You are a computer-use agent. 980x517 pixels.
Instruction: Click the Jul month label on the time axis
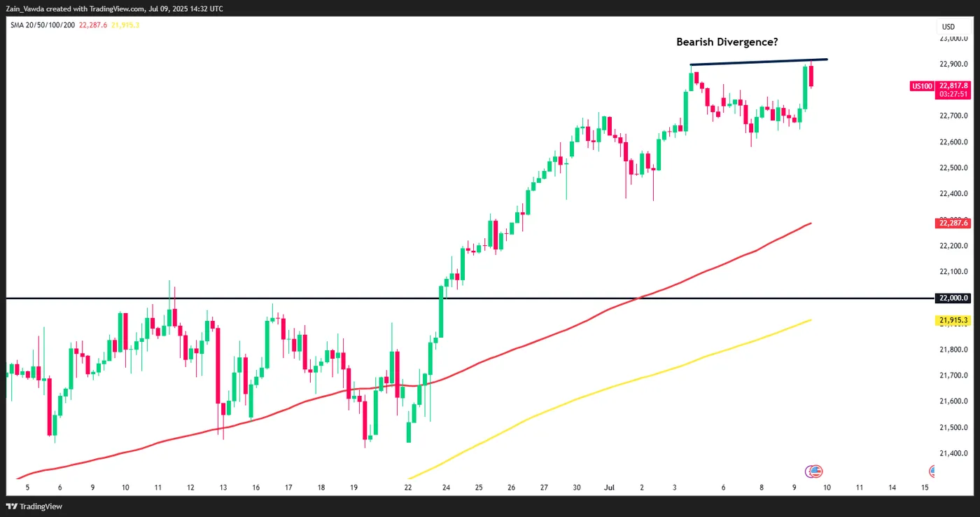click(608, 487)
